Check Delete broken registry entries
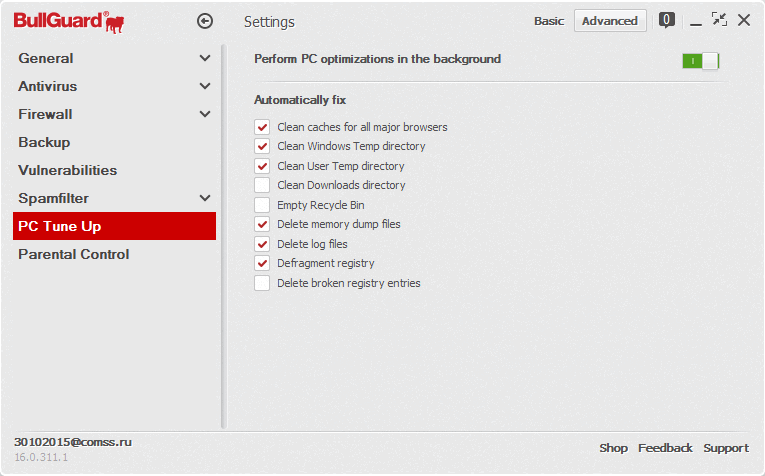This screenshot has height=476, width=765. pyautogui.click(x=262, y=283)
